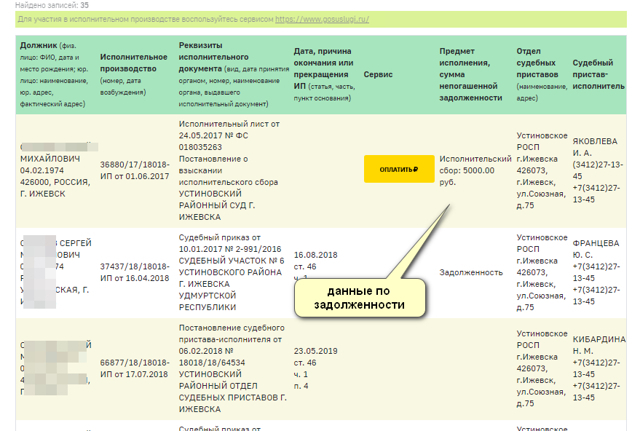Click bailiff name ФРАНЦЕВА Ю. С.

coord(596,248)
